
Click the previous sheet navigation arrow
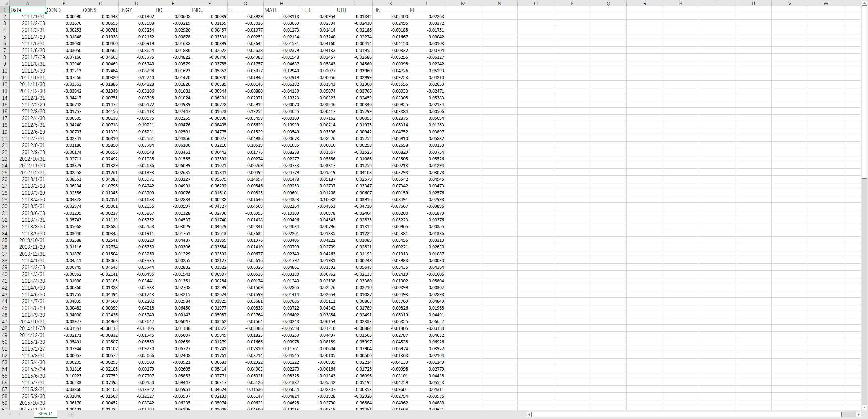tap(10, 414)
